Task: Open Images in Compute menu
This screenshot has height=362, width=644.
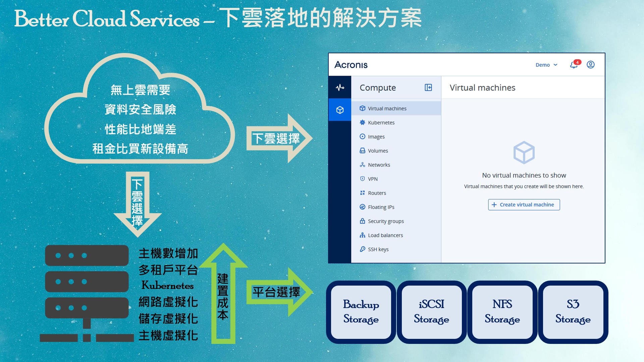Action: click(396, 136)
